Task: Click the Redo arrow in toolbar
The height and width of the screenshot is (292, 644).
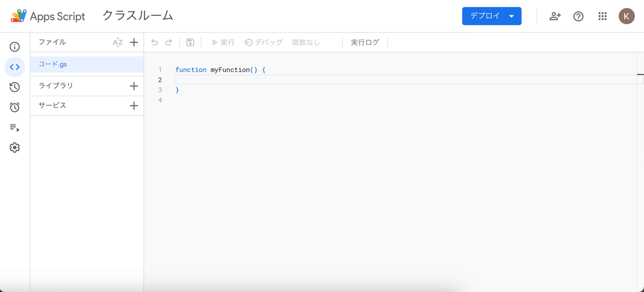Action: tap(169, 42)
